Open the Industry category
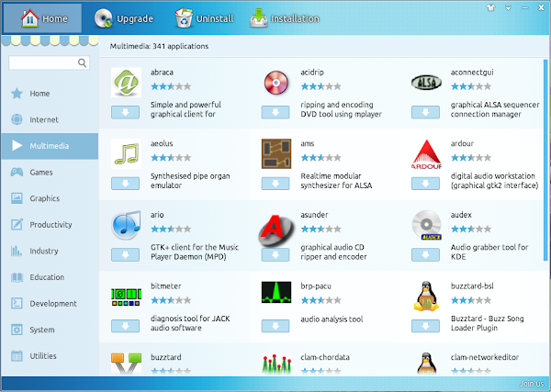The width and height of the screenshot is (551, 392). click(50, 251)
